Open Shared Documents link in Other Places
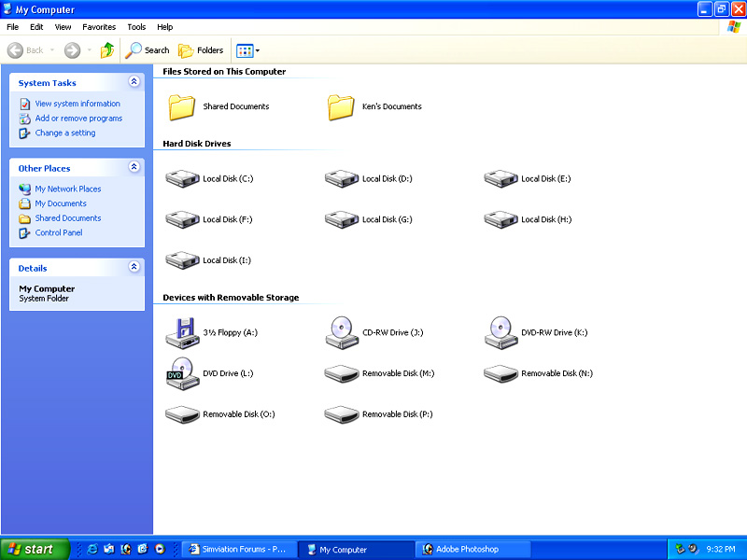The image size is (747, 560). (68, 218)
